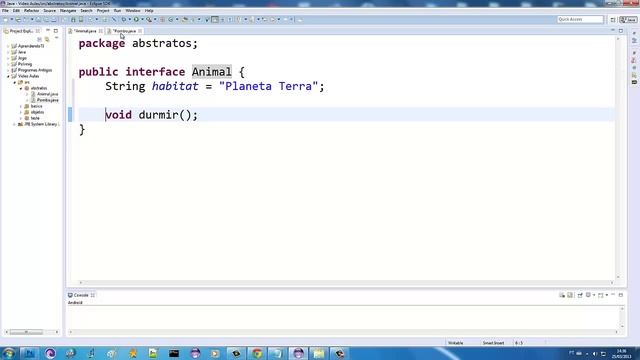Click the Writable status bar entry
This screenshot has width=640, height=360.
pos(456,343)
